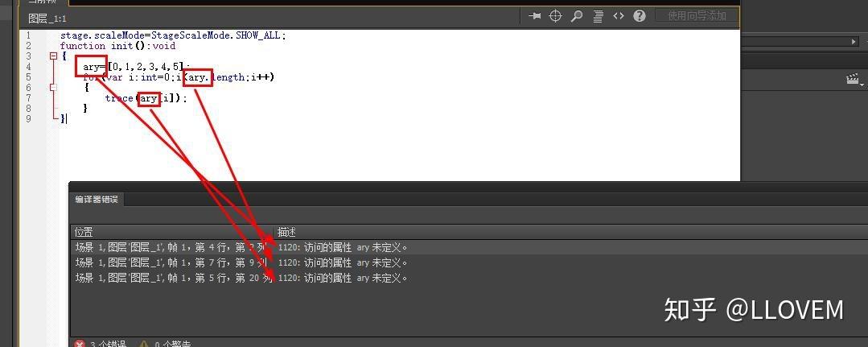Switch to the 编译器错误 tab
The width and height of the screenshot is (868, 347).
coord(97,200)
